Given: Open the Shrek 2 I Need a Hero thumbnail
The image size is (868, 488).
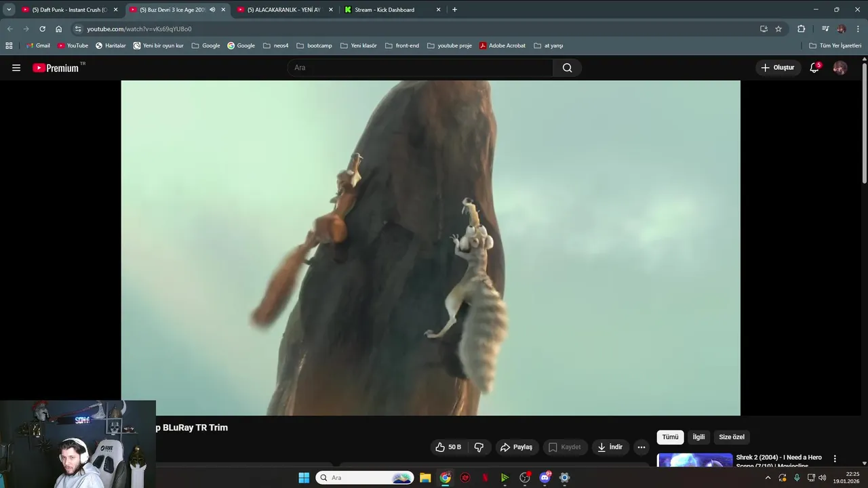Looking at the screenshot, I should [x=695, y=461].
